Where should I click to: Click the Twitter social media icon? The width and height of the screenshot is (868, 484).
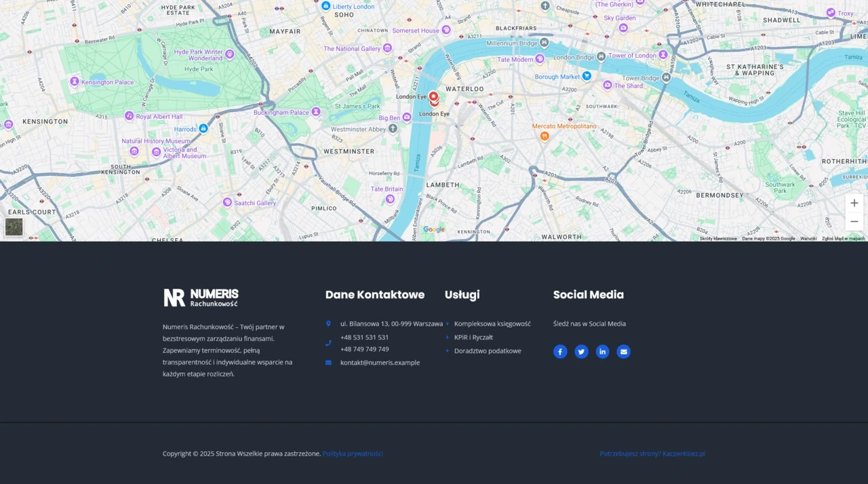pos(581,352)
